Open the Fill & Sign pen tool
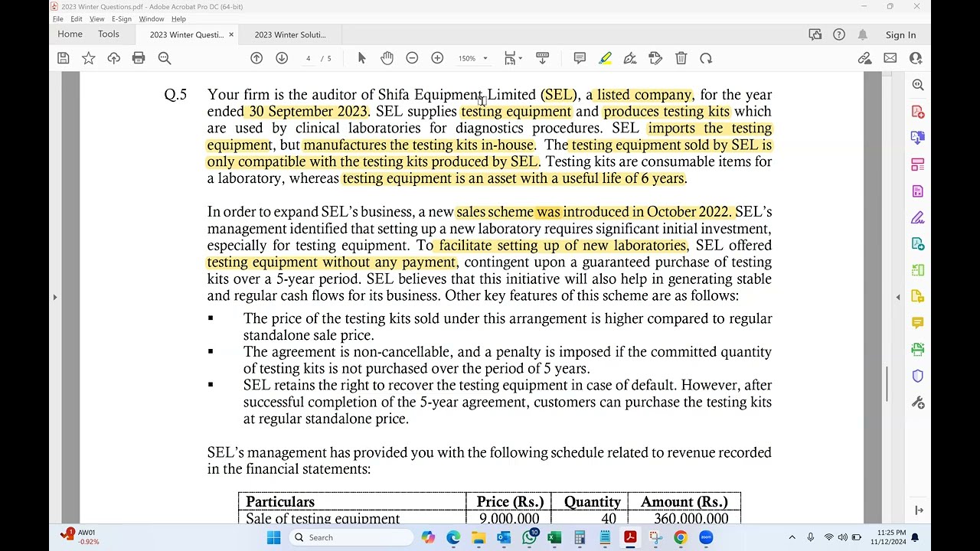 coord(630,58)
